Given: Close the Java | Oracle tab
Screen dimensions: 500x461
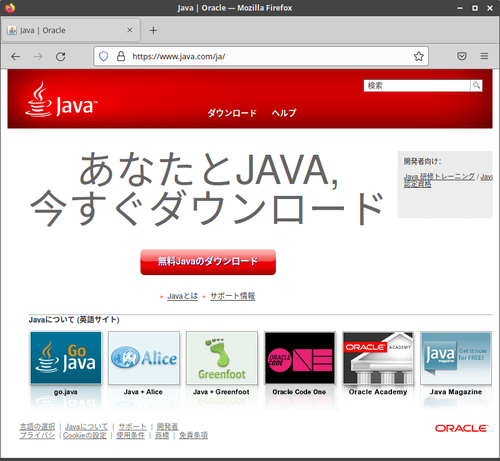Looking at the screenshot, I should pyautogui.click(x=130, y=30).
